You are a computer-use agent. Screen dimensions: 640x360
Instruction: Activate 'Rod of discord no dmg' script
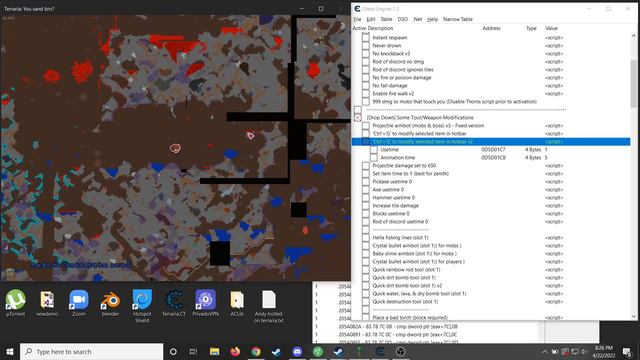point(366,62)
